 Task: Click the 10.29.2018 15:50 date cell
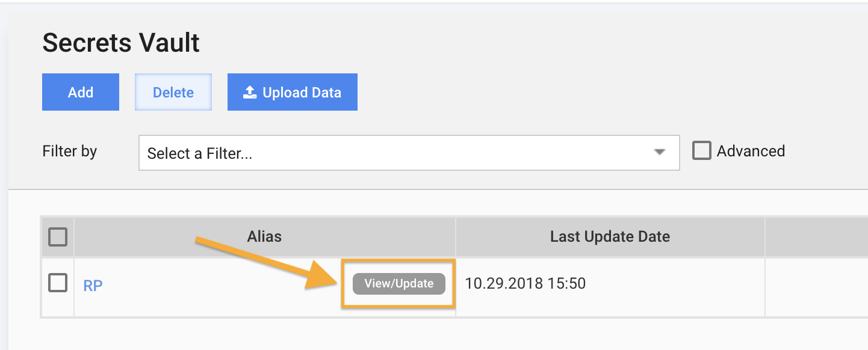coord(525,283)
